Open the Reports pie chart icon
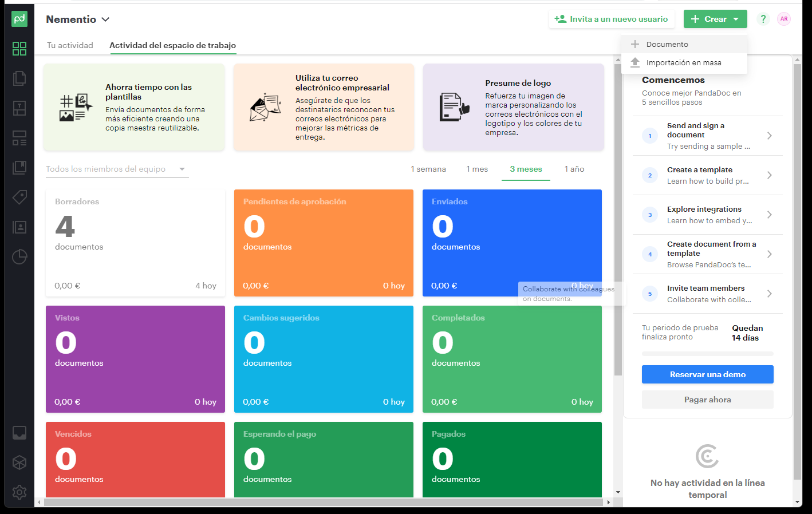Screen dimensions: 812x514 [19, 257]
